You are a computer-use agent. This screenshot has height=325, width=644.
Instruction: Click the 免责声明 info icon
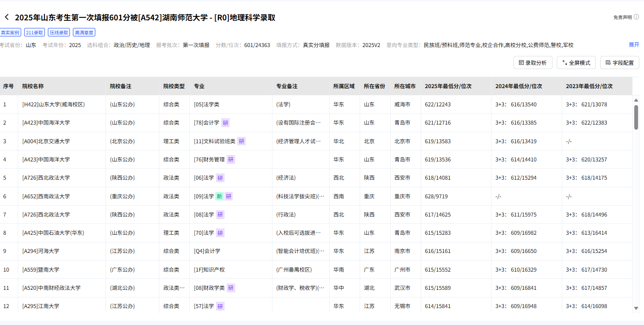tap(637, 17)
